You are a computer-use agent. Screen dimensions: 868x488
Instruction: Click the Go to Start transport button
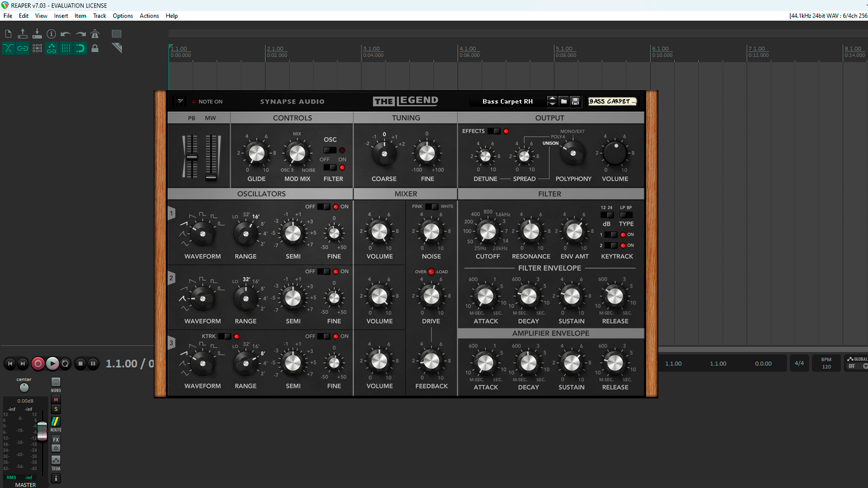[10, 363]
